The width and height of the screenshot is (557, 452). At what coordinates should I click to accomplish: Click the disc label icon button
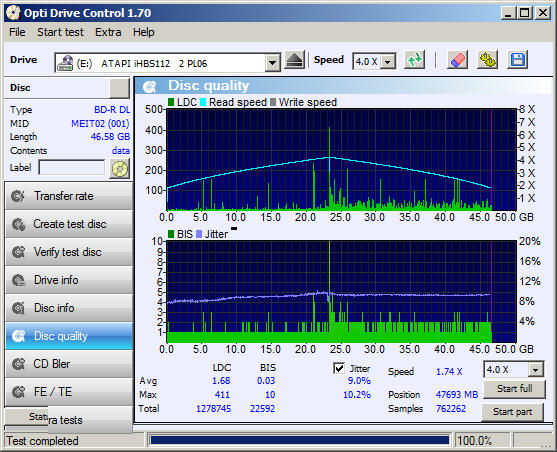click(120, 168)
